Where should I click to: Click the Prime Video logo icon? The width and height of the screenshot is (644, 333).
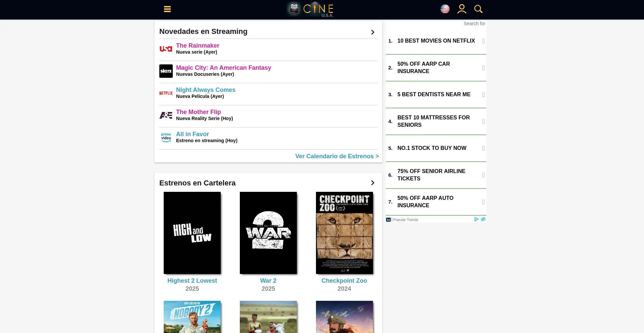coord(166,137)
